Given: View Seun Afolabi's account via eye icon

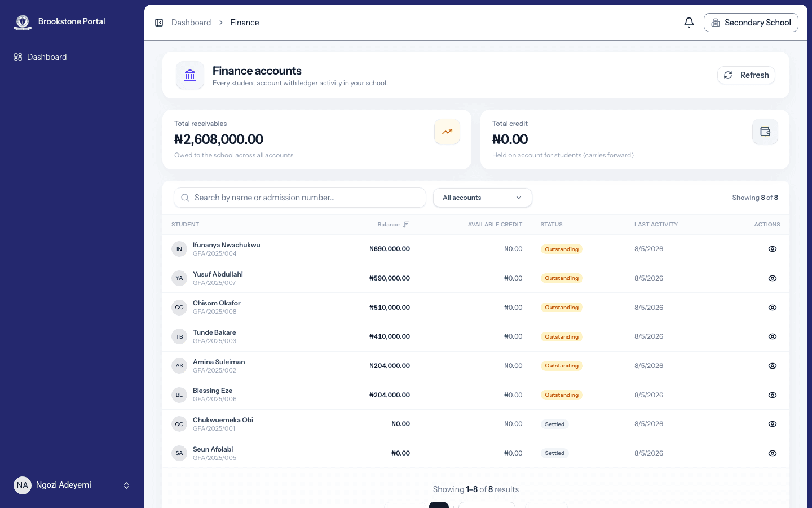Looking at the screenshot, I should (x=773, y=453).
